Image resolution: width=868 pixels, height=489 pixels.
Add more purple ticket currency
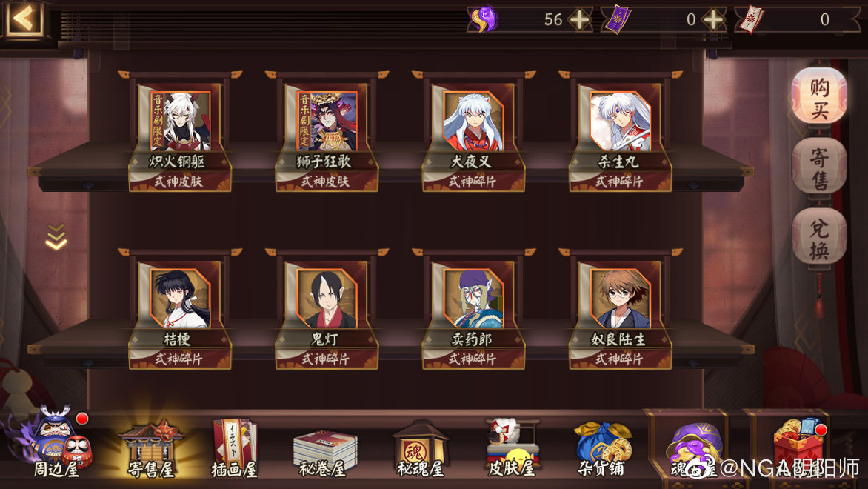713,20
